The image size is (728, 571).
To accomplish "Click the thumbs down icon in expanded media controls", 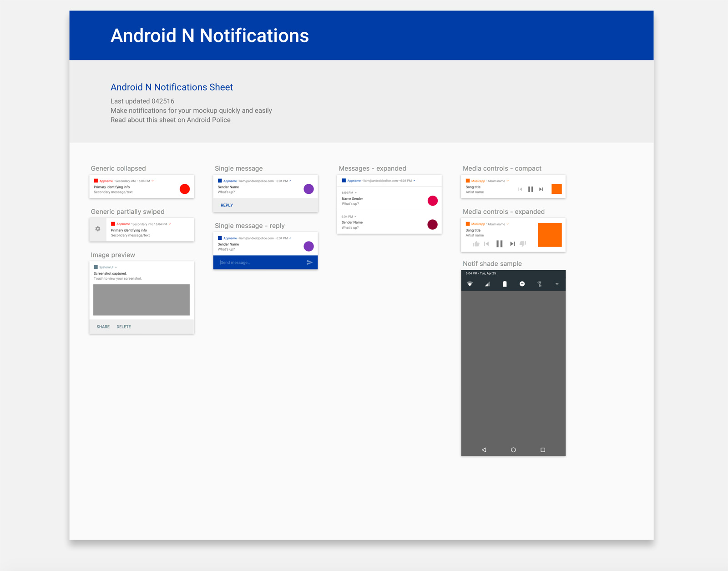I will pyautogui.click(x=523, y=243).
